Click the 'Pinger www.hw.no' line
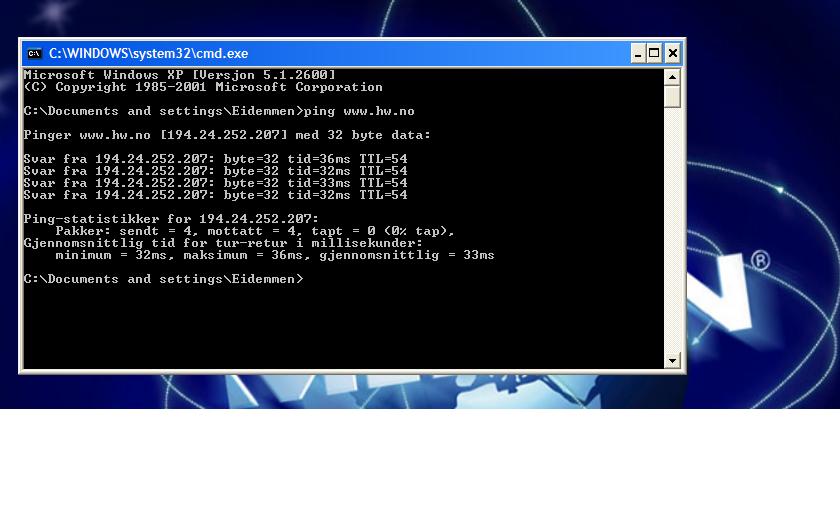 click(227, 135)
